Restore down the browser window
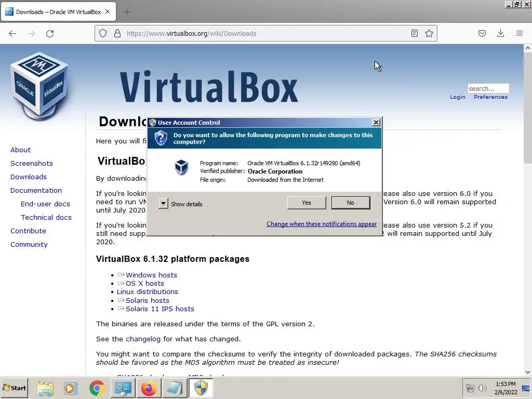 pyautogui.click(x=517, y=4)
